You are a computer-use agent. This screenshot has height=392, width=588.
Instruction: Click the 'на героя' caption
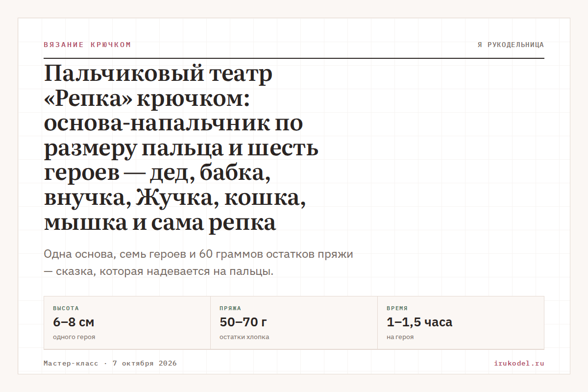pos(400,337)
